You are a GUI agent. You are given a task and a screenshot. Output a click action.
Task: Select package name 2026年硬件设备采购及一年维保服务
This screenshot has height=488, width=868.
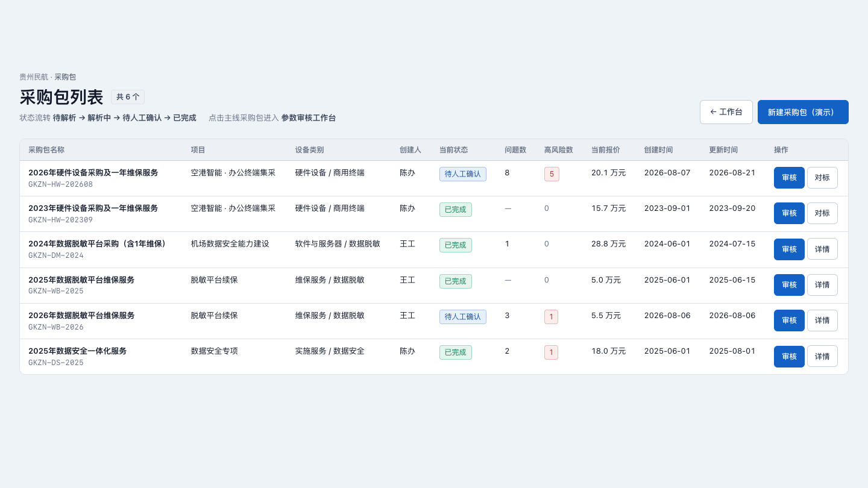[x=93, y=173]
